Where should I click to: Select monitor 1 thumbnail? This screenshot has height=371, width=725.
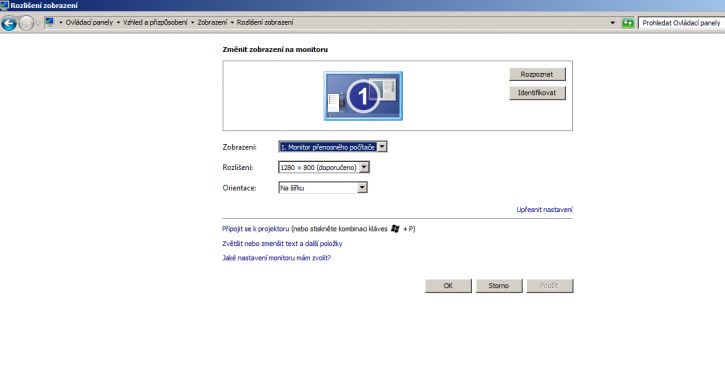point(363,96)
